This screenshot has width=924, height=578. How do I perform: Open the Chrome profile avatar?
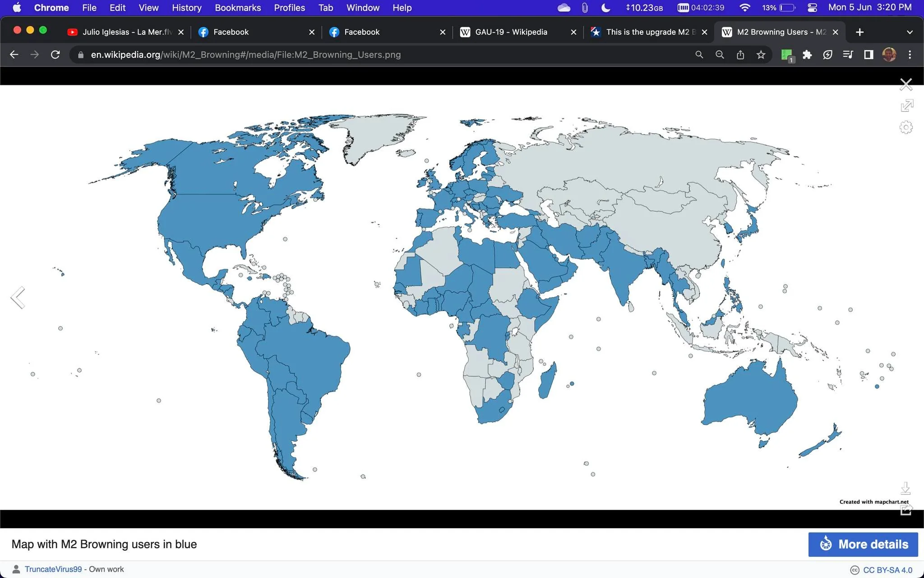pos(889,55)
